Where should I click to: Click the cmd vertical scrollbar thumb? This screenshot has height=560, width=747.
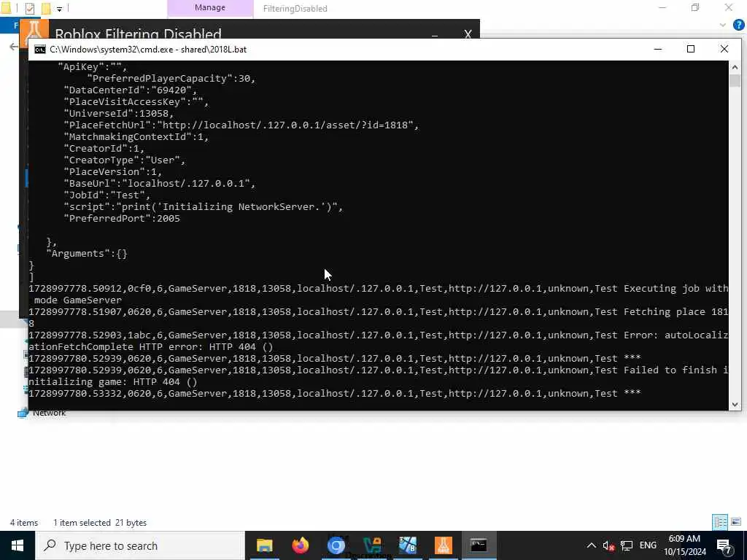[x=735, y=81]
